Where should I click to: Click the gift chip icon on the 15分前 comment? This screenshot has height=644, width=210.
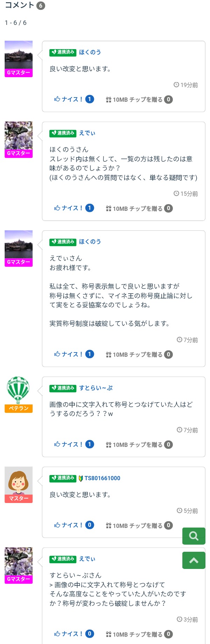pyautogui.click(x=108, y=208)
